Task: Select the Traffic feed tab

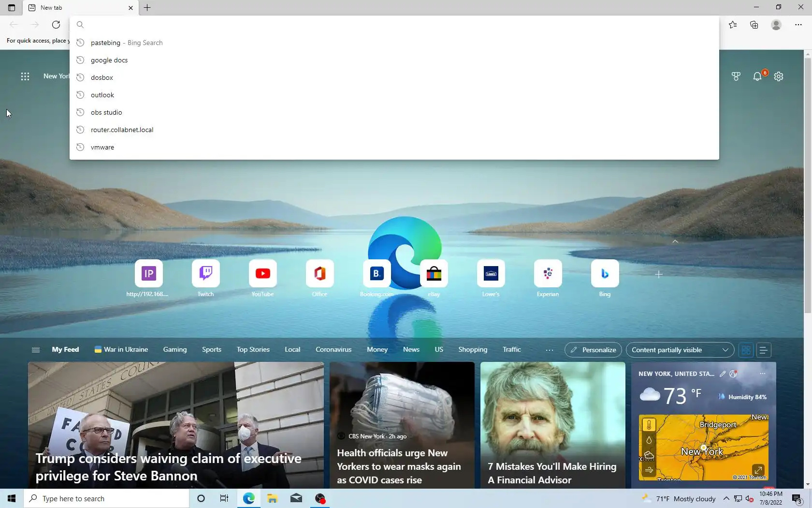Action: click(512, 349)
